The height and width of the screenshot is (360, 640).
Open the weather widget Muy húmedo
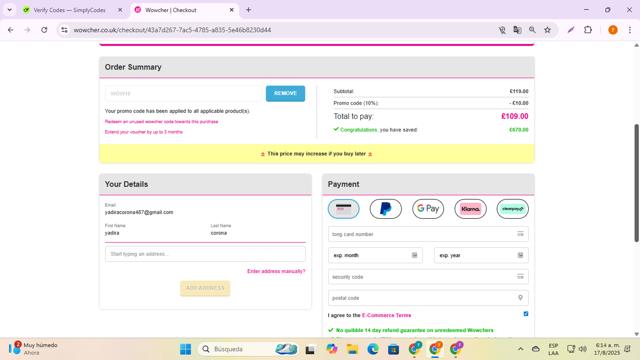click(x=33, y=349)
